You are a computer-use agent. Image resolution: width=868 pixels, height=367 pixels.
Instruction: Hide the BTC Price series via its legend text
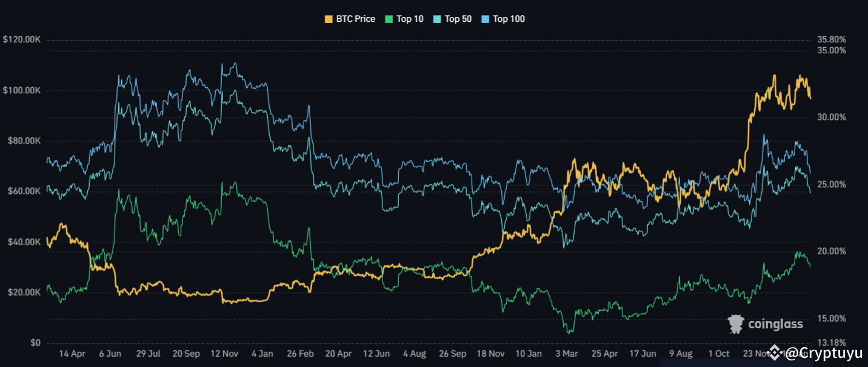[356, 19]
